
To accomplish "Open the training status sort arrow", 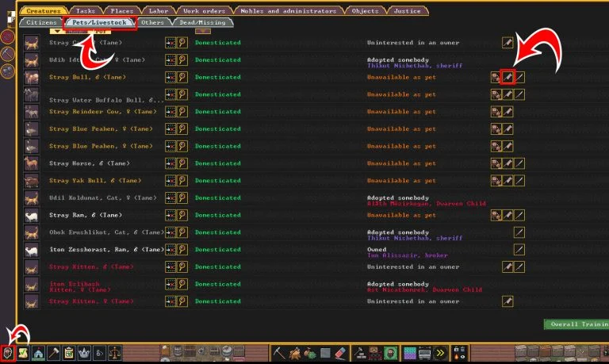I will pos(203,31).
